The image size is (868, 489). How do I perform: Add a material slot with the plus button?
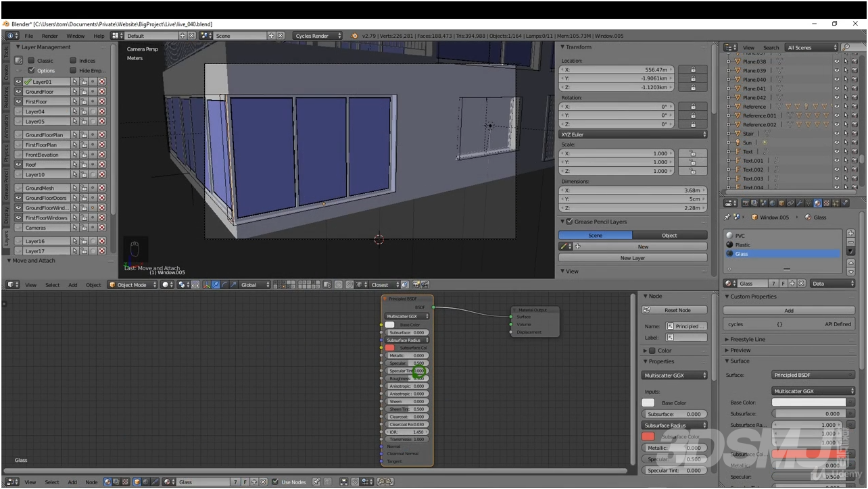coord(850,233)
